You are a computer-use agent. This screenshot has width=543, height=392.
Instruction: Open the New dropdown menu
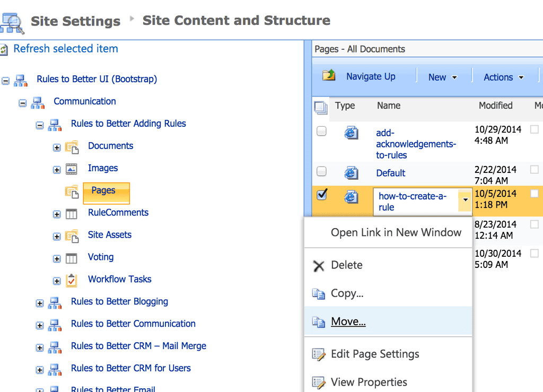click(442, 77)
